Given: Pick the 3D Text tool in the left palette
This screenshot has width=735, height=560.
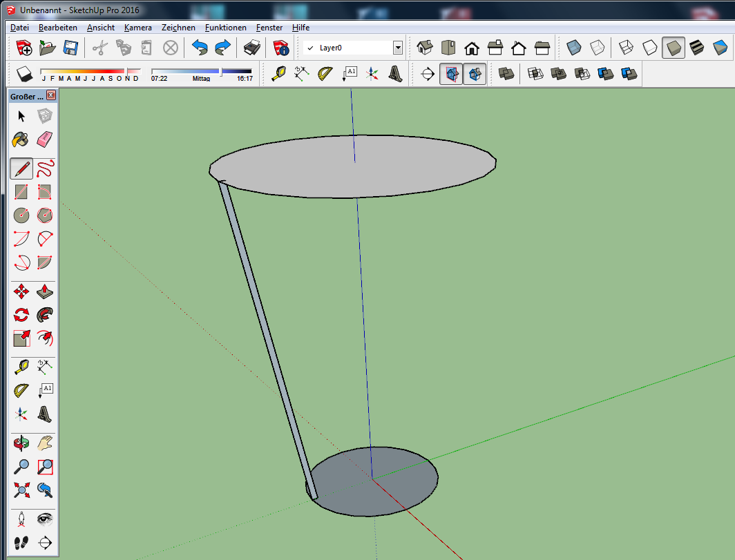Looking at the screenshot, I should [45, 414].
